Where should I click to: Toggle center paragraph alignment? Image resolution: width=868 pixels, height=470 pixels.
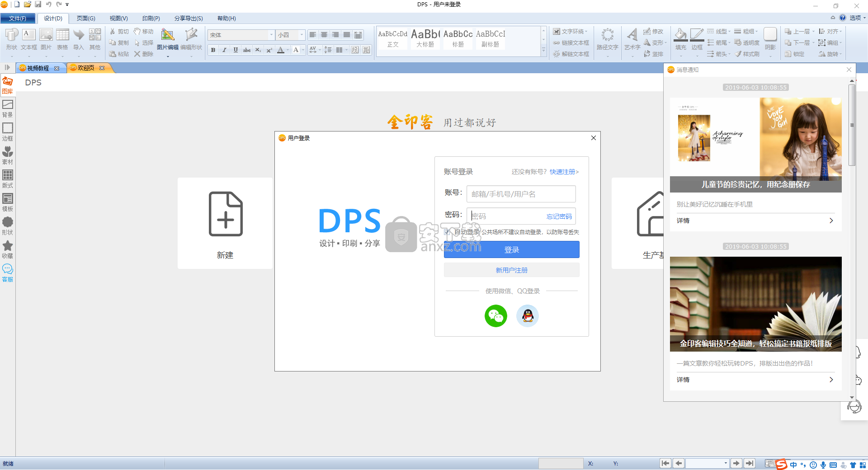click(x=324, y=35)
